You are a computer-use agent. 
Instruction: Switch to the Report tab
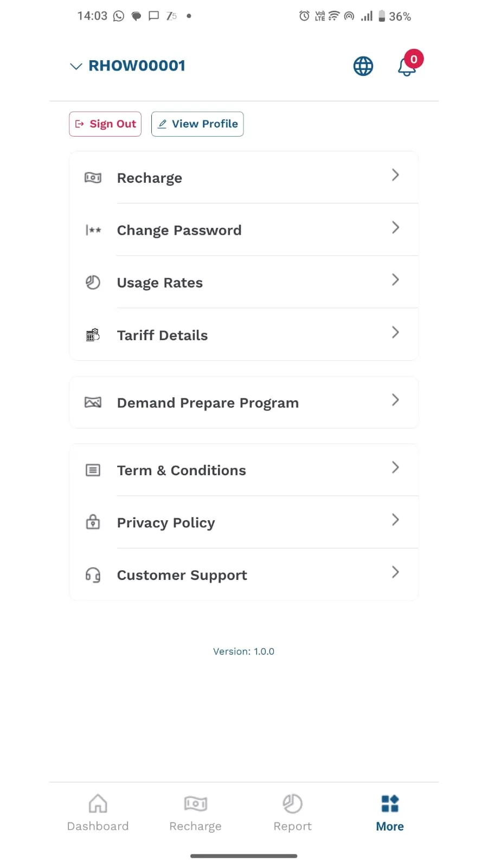tap(292, 813)
